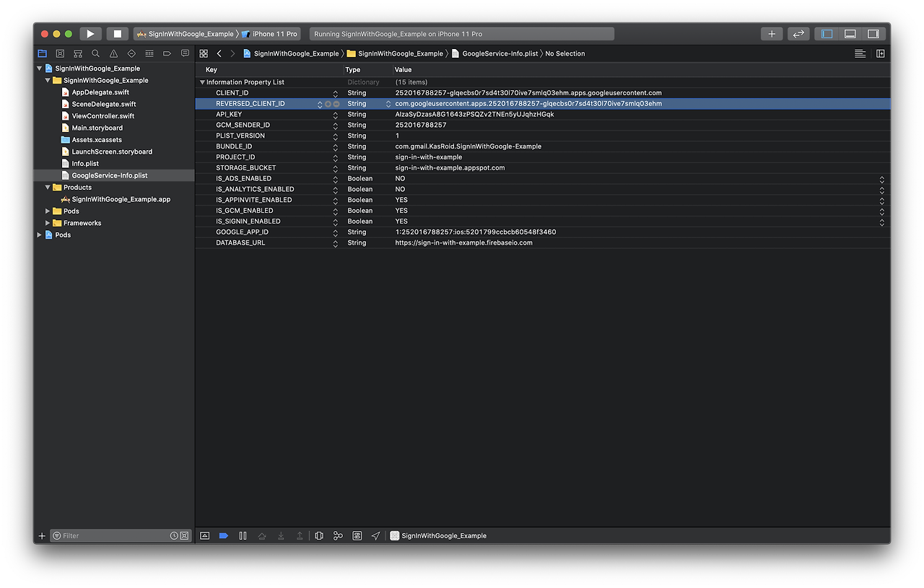Open the Library with the plus button

pos(772,34)
